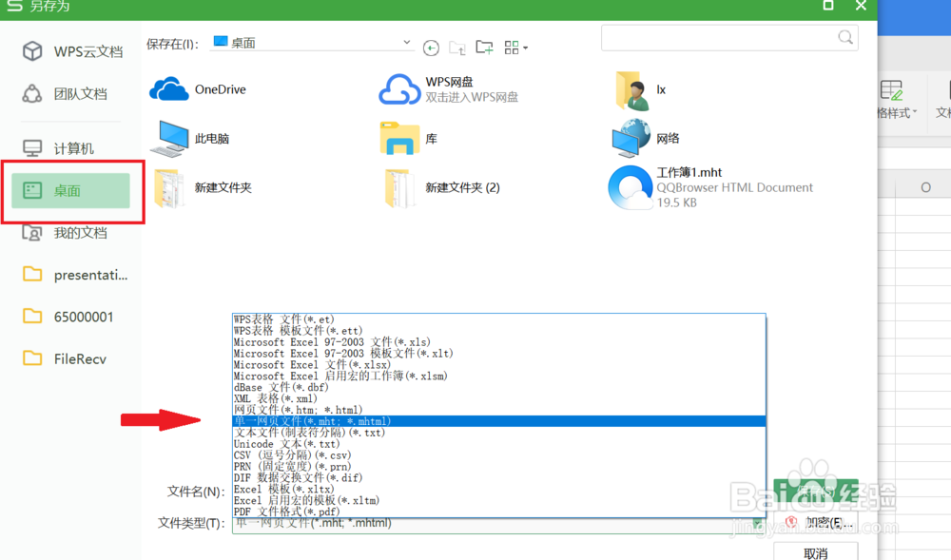
Task: Select the 工作簿1.mht file
Action: tap(709, 187)
